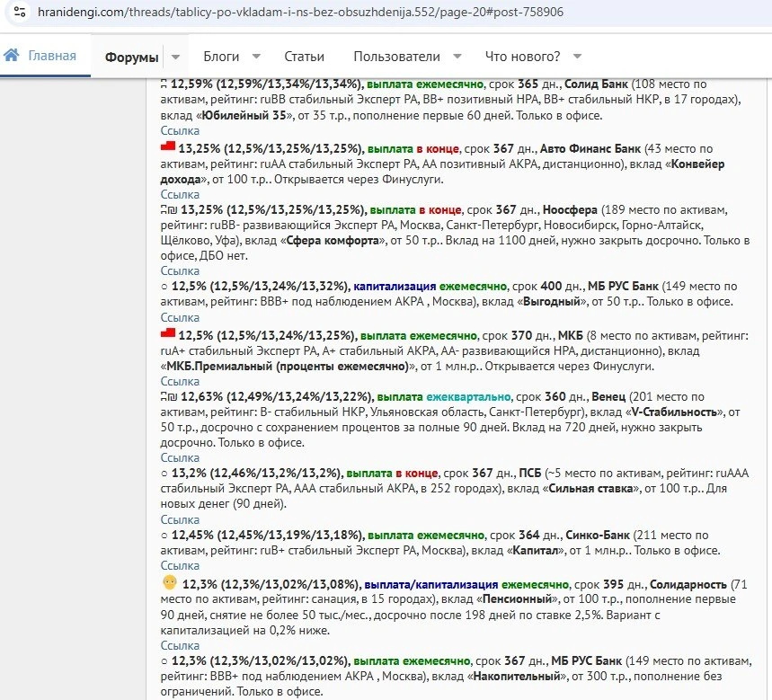Click rate text 12,59% (12,59%/13,34%/13,34%)
772x700 pixels.
click(267, 84)
